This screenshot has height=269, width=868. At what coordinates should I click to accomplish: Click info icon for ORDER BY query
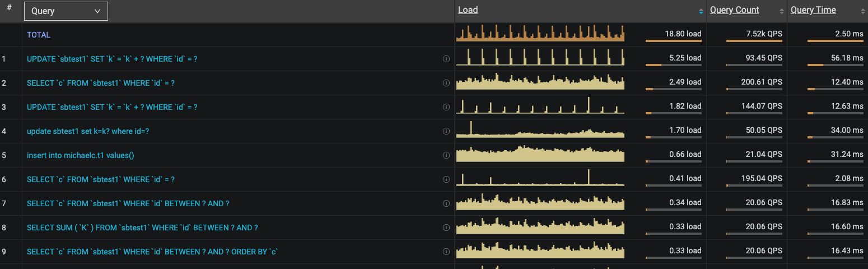tap(446, 252)
